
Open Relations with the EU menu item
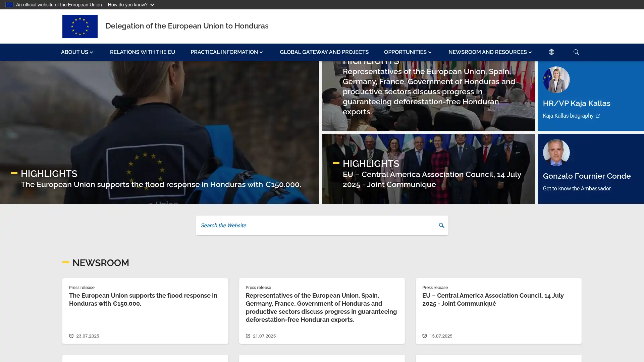click(142, 52)
